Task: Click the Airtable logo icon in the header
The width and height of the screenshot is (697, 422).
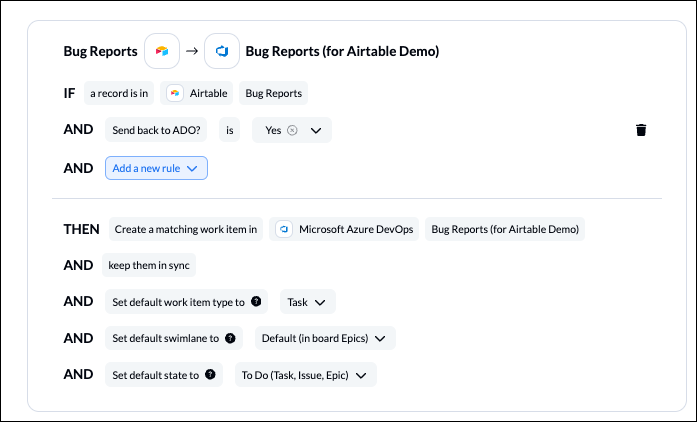Action: [162, 51]
